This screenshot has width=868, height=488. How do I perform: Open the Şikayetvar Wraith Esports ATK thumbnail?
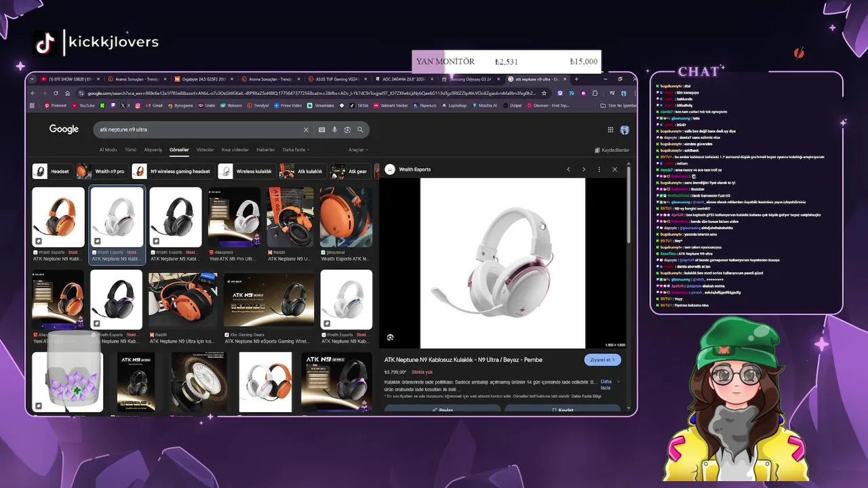(x=346, y=217)
